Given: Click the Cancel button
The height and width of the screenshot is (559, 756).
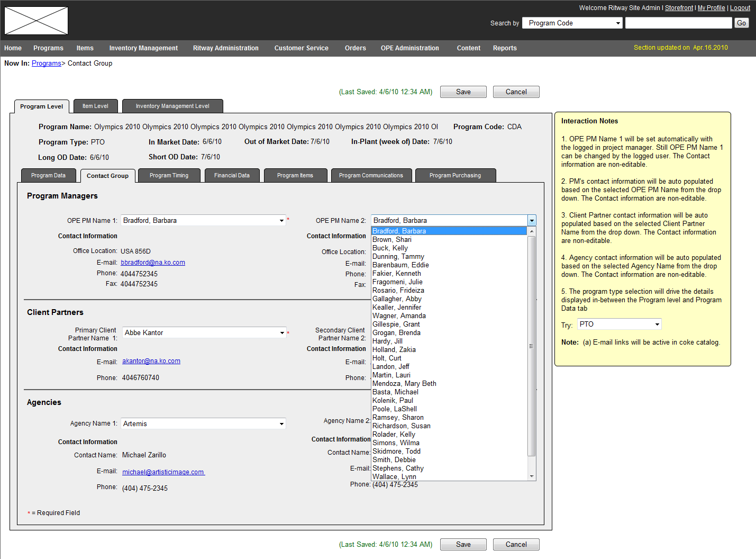Looking at the screenshot, I should tap(516, 92).
